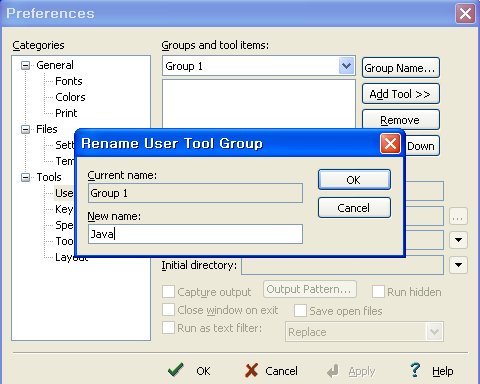Toggle the Run hidden checkbox
The height and width of the screenshot is (384, 480).
pos(378,291)
